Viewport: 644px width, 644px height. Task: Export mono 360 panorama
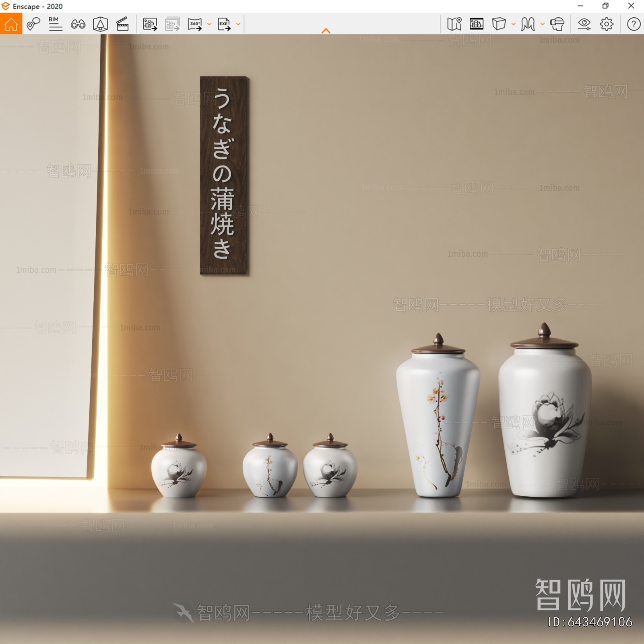[x=195, y=24]
